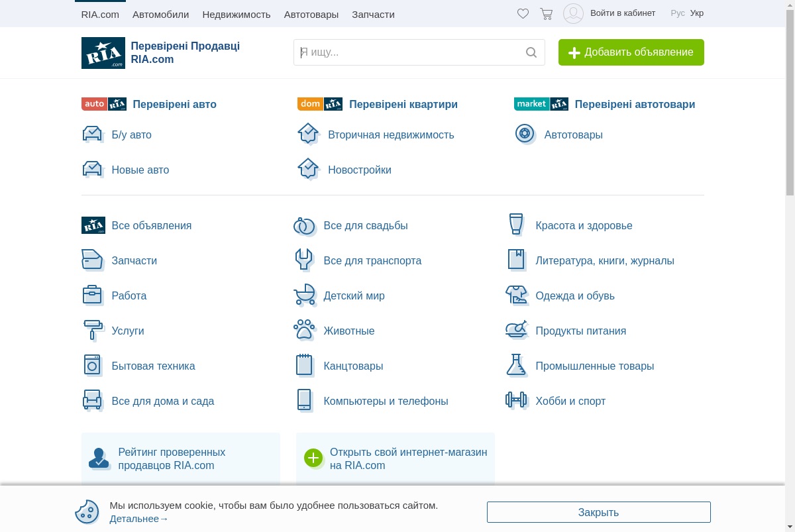Open the Автотовары top menu item
The width and height of the screenshot is (795, 532).
[x=311, y=14]
